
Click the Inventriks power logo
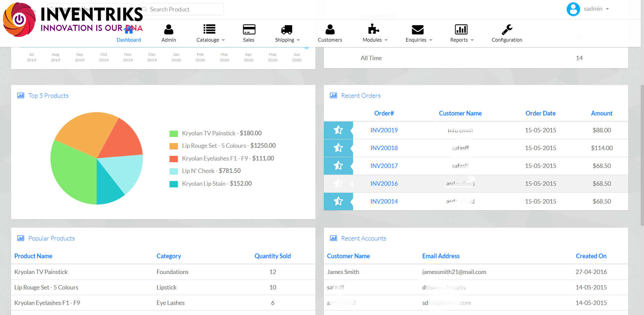click(x=20, y=19)
